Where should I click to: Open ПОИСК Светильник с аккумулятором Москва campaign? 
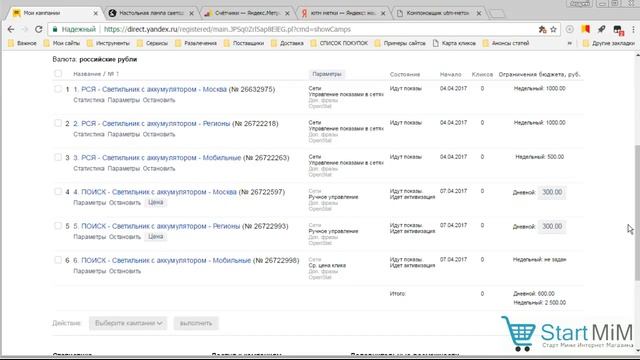coord(159,192)
